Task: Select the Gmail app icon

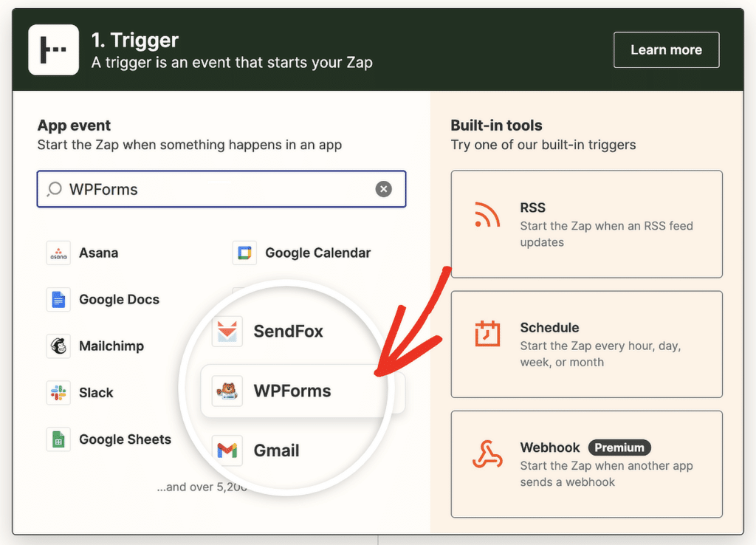Action: click(x=227, y=450)
